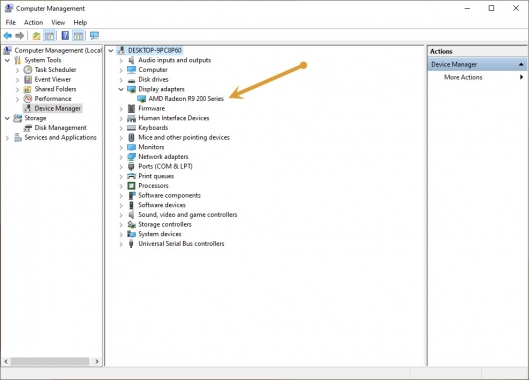This screenshot has width=529, height=380.
Task: Click the Shared Folders icon
Action: [28, 89]
